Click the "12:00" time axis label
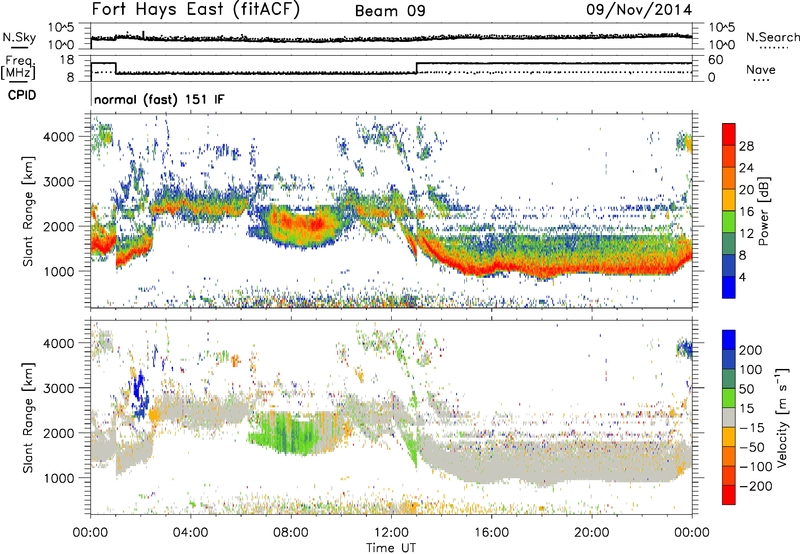The height and width of the screenshot is (554, 800). (391, 533)
